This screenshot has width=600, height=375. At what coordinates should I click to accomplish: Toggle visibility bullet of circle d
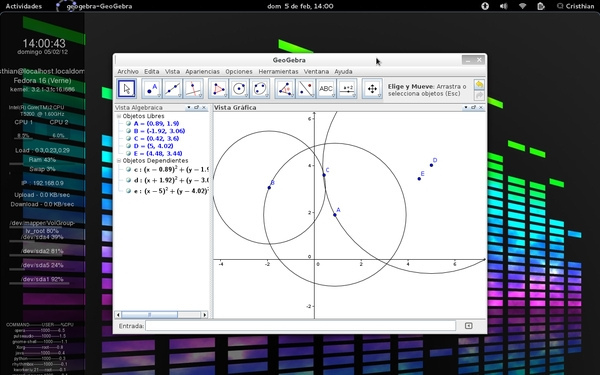pos(129,180)
